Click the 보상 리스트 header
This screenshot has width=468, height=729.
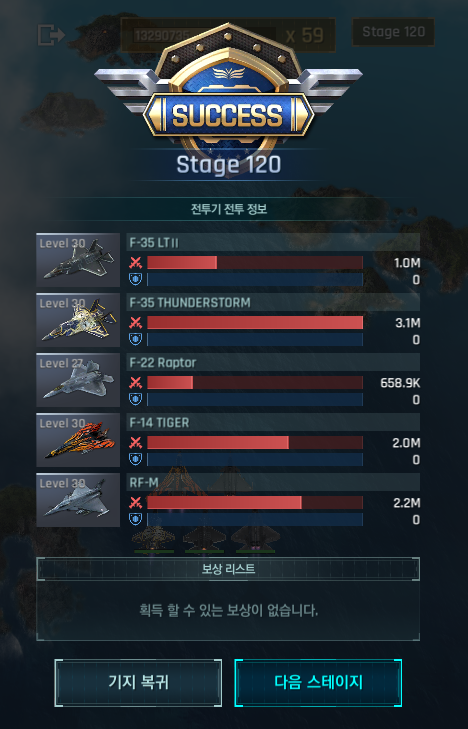pyautogui.click(x=228, y=569)
